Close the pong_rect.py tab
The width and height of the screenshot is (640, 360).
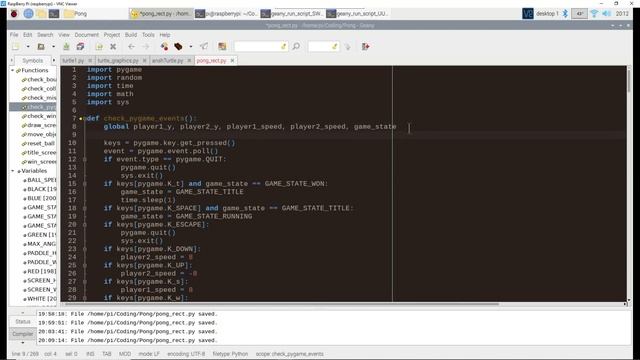pyautogui.click(x=232, y=60)
